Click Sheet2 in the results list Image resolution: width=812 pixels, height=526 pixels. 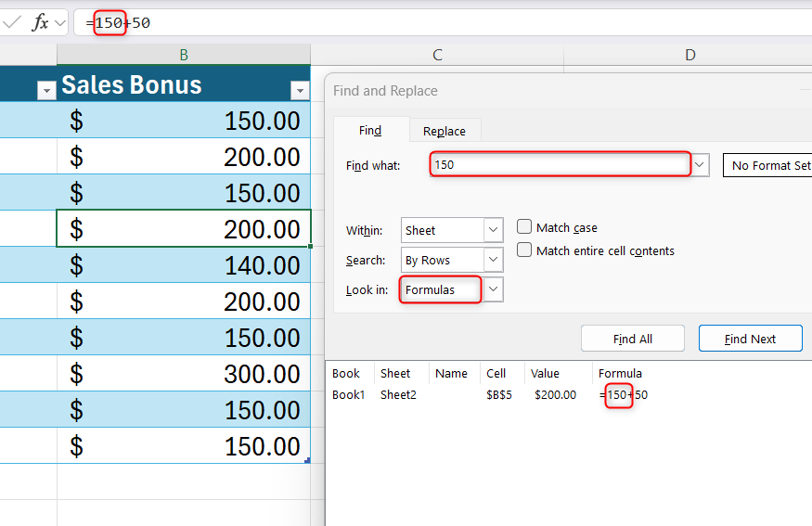coord(398,394)
